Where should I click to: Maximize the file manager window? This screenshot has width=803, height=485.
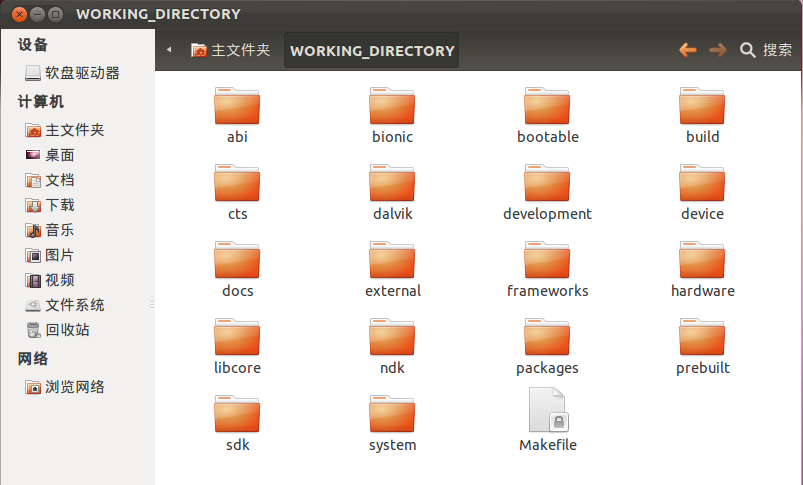click(55, 14)
